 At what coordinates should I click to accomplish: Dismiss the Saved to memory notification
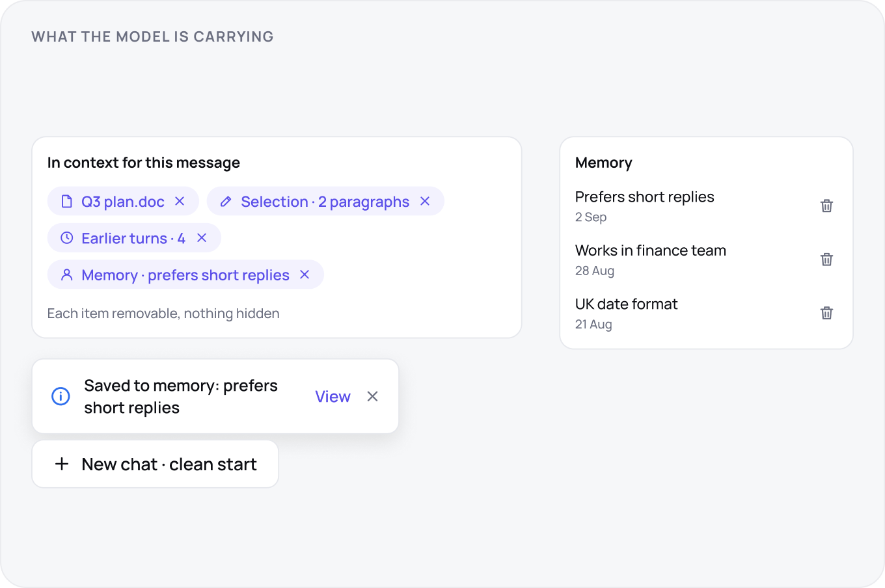point(372,396)
